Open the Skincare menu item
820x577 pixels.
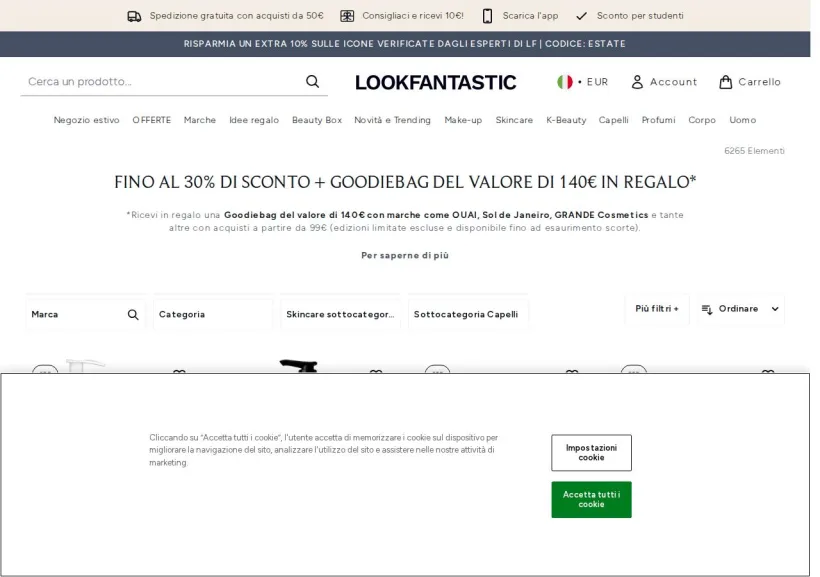click(x=514, y=120)
